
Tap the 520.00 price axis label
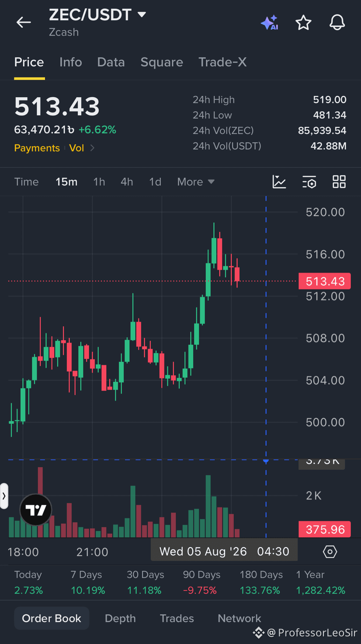tap(325, 212)
